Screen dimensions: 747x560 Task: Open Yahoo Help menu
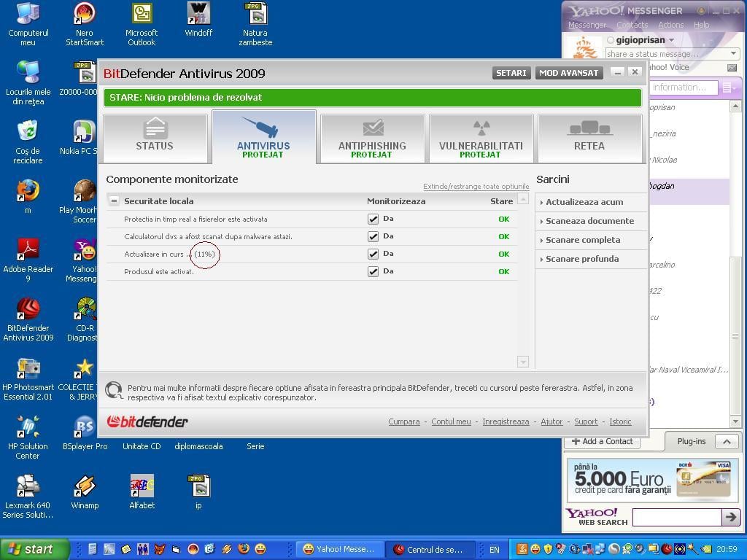[701, 25]
